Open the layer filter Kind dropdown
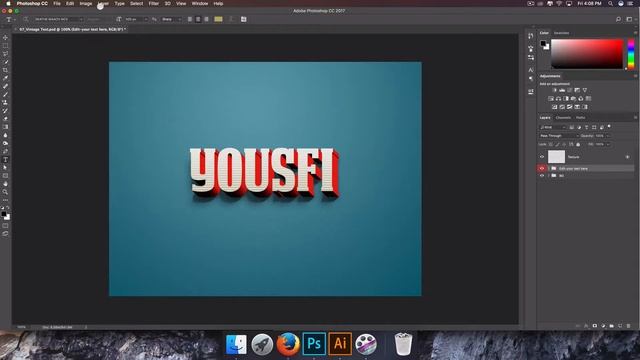This screenshot has width=640, height=360. click(x=553, y=127)
